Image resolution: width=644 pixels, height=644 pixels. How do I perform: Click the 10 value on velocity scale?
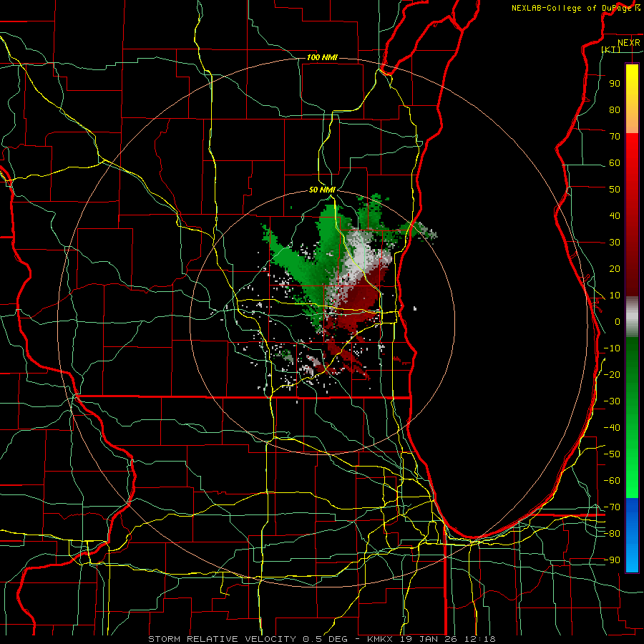pos(615,296)
